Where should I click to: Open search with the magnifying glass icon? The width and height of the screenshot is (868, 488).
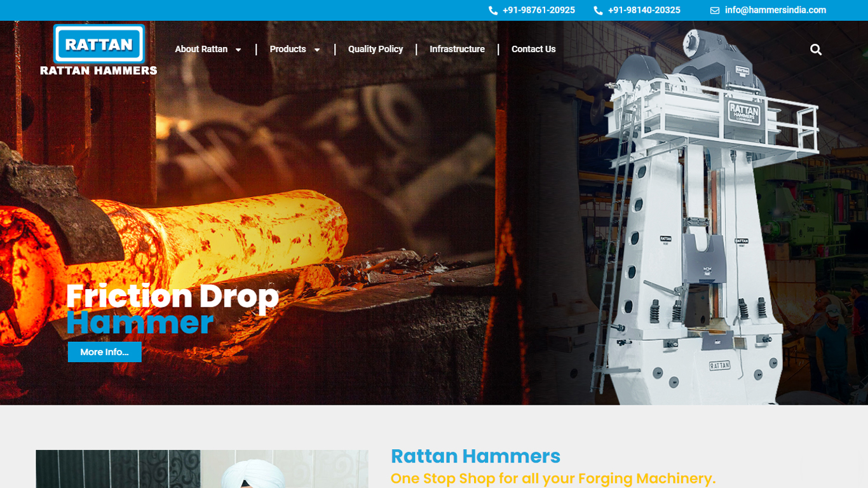pyautogui.click(x=816, y=50)
